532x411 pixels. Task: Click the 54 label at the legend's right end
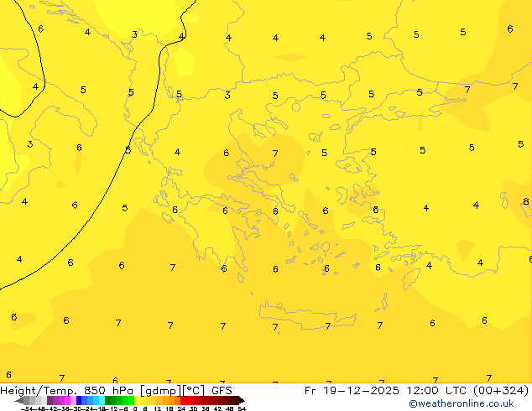(242, 408)
